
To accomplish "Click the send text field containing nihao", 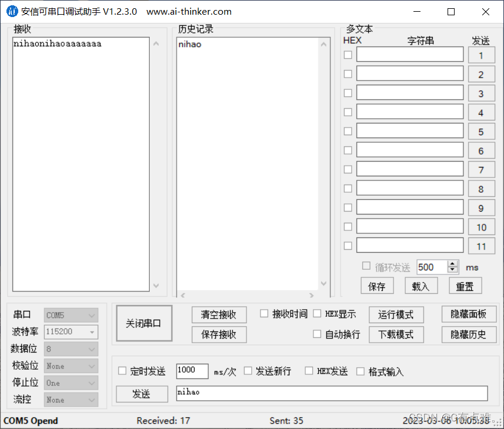I will [x=332, y=393].
